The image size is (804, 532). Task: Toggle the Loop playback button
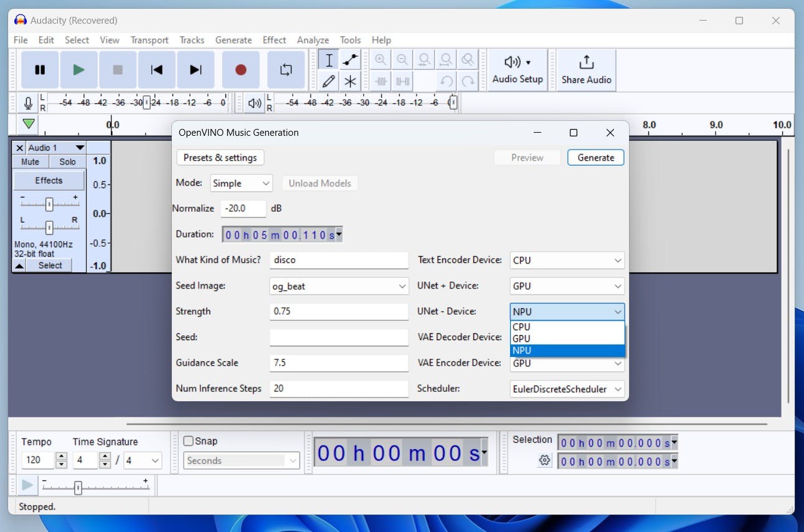(x=286, y=70)
